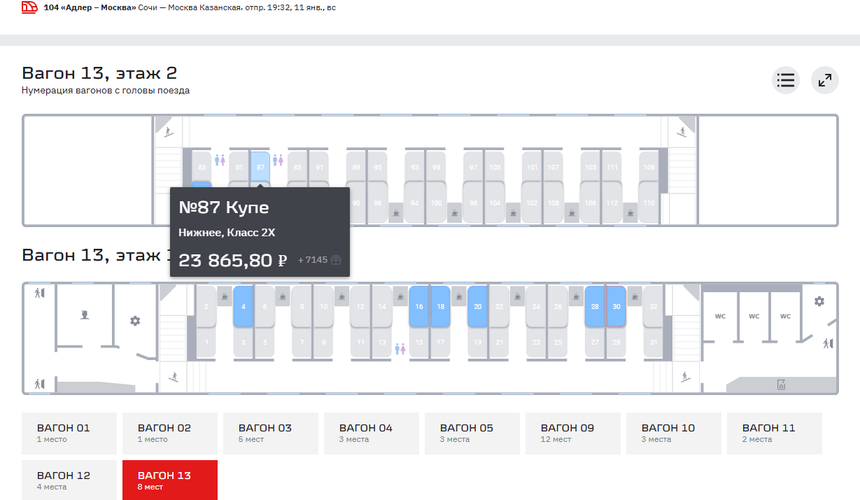
Task: Click gear icon near the WC area
Action: pyautogui.click(x=819, y=301)
